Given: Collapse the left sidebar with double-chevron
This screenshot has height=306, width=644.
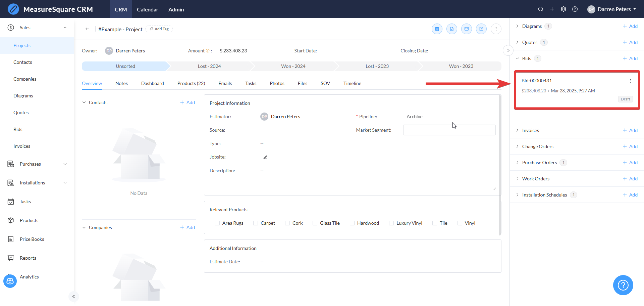Looking at the screenshot, I should [x=74, y=296].
